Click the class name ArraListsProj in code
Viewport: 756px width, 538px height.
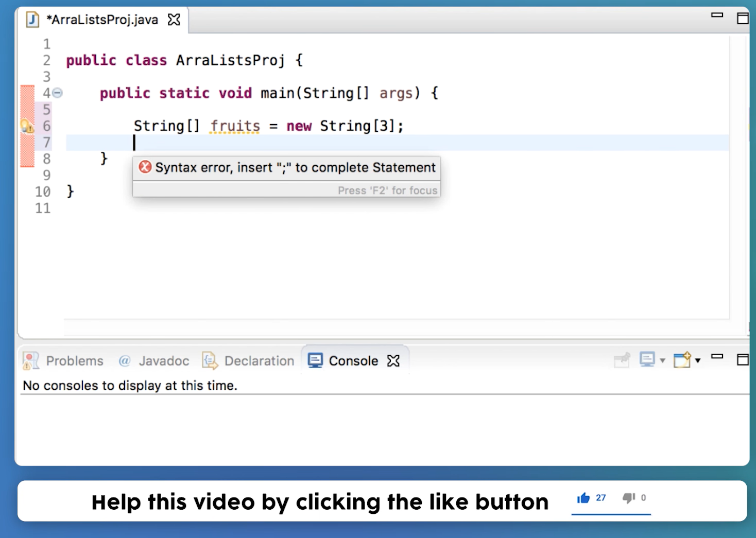(x=230, y=61)
